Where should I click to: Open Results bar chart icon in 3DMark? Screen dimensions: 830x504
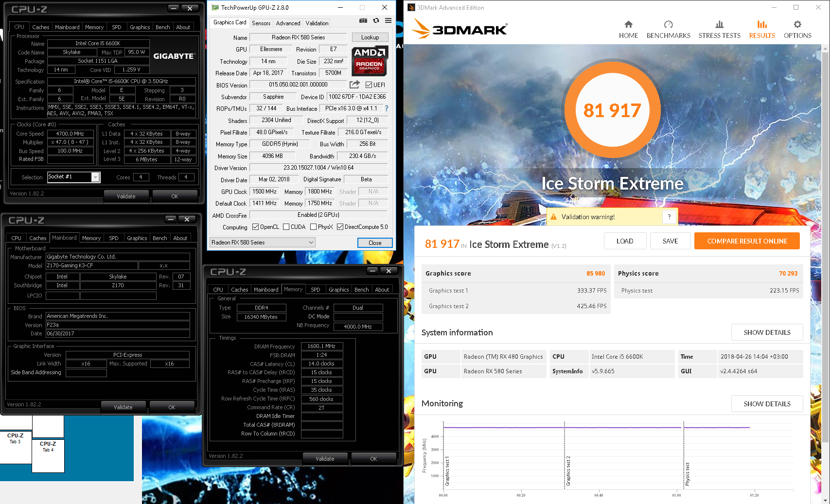pyautogui.click(x=762, y=24)
